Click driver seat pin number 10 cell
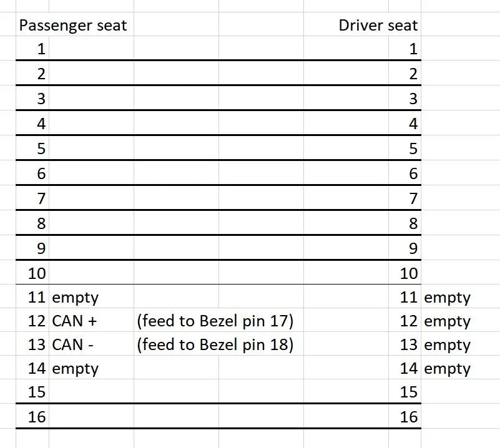This screenshot has height=448, width=500. pyautogui.click(x=404, y=273)
